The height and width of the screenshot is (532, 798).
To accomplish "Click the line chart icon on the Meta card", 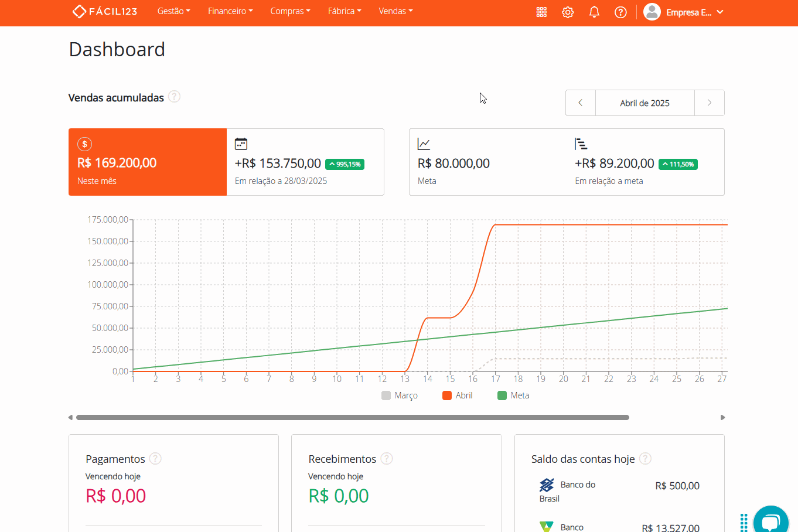I will [x=424, y=144].
